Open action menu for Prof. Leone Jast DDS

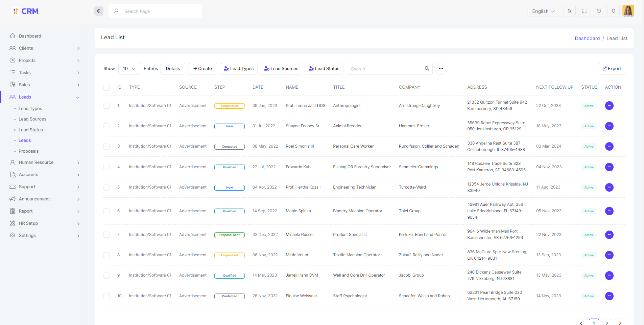609,106
